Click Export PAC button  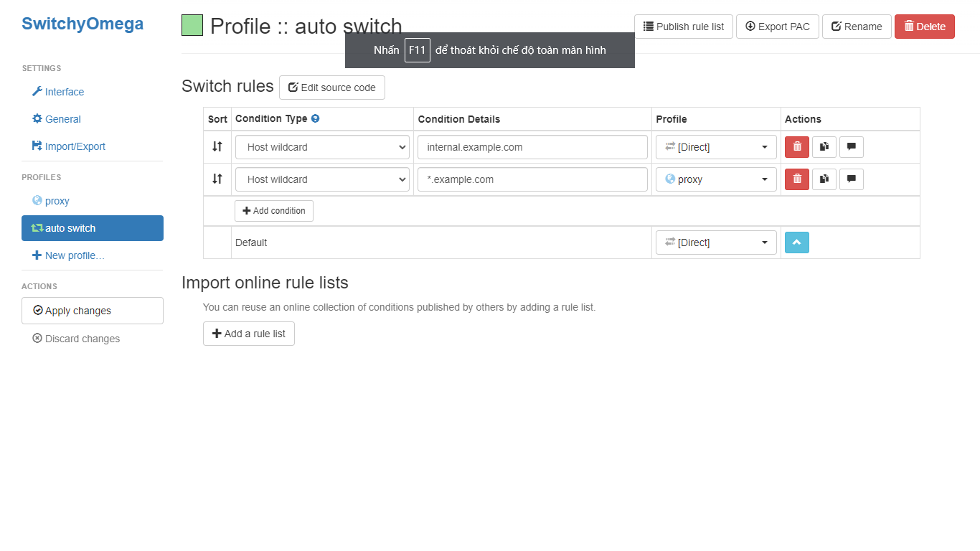(x=778, y=27)
